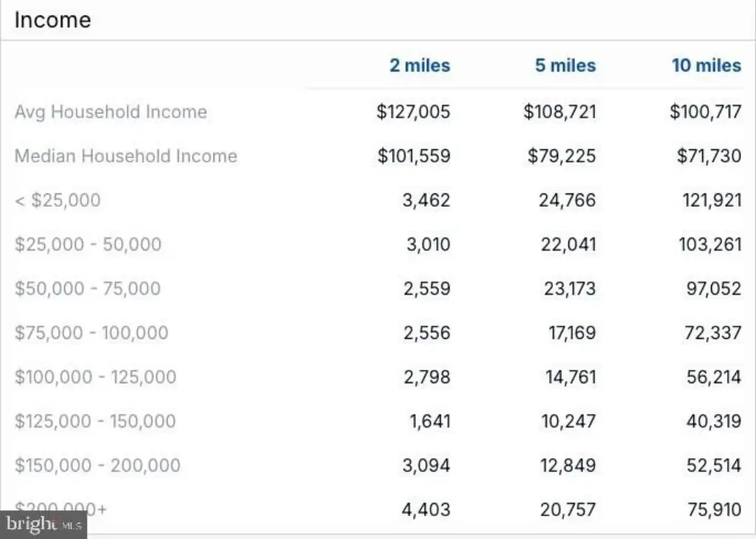
Task: Click the $50,000 - 75,000 bracket label
Action: (88, 289)
